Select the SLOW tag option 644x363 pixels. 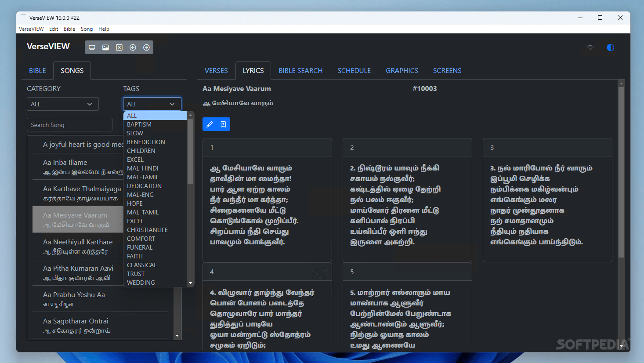click(155, 133)
